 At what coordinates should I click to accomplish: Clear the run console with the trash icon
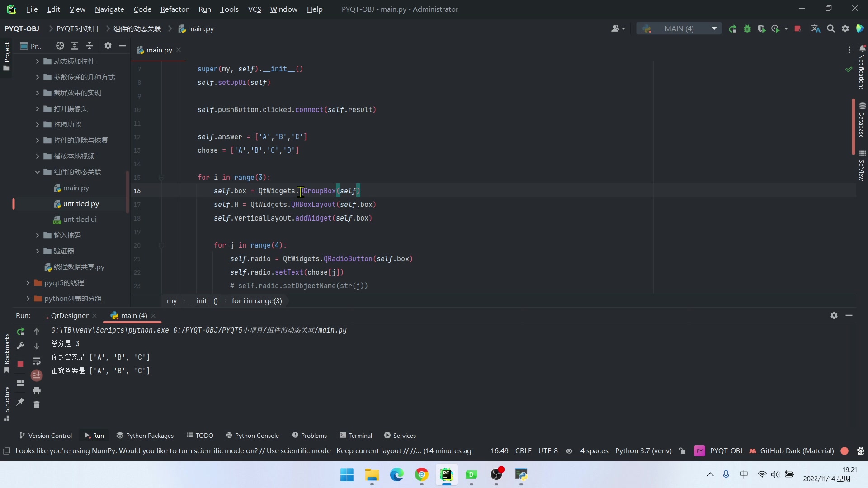click(37, 405)
